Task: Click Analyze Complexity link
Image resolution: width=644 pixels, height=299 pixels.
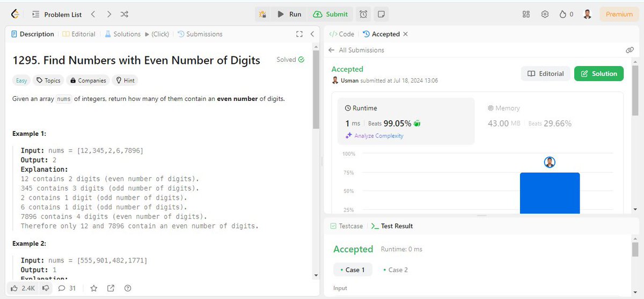Action: [x=375, y=136]
